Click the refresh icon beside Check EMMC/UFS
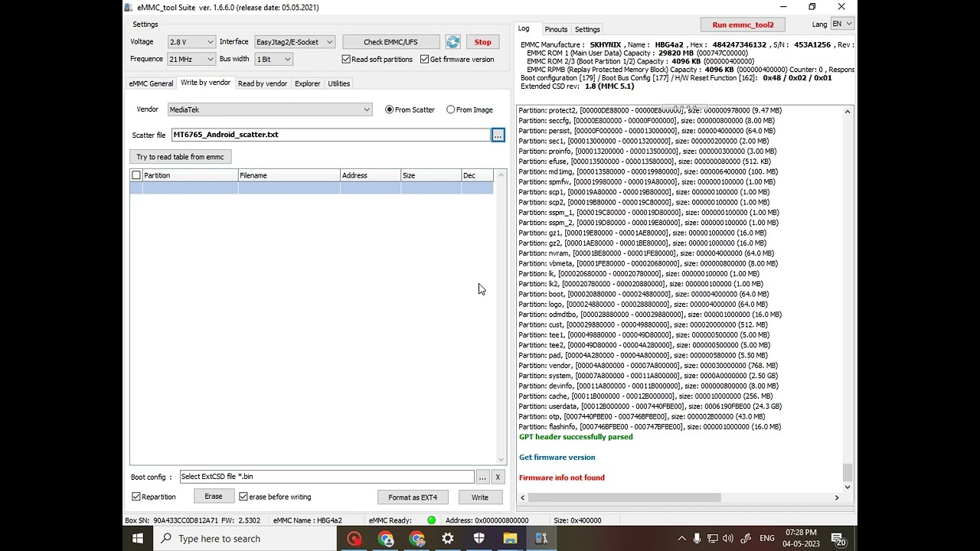 (x=453, y=42)
